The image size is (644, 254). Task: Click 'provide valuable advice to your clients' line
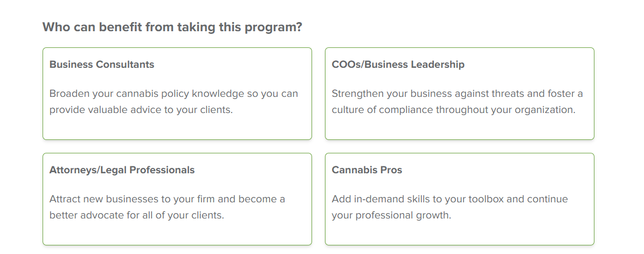[x=141, y=110]
